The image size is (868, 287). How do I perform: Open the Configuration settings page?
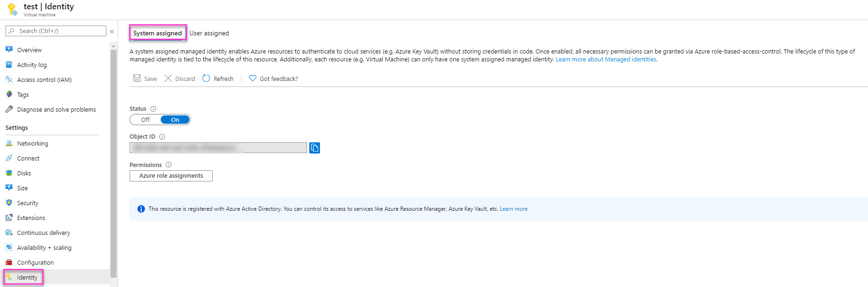35,262
